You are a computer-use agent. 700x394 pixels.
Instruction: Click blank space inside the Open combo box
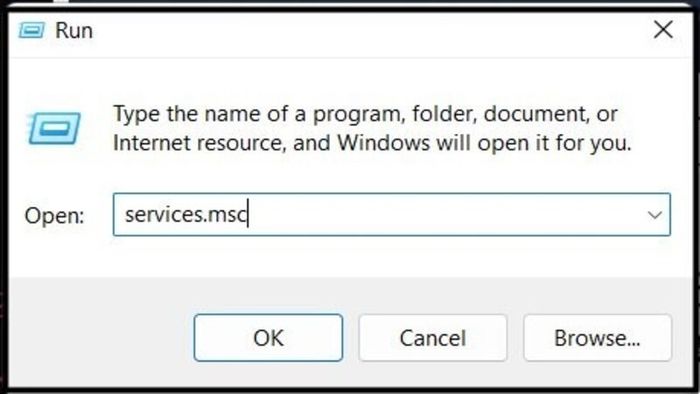coord(442,215)
